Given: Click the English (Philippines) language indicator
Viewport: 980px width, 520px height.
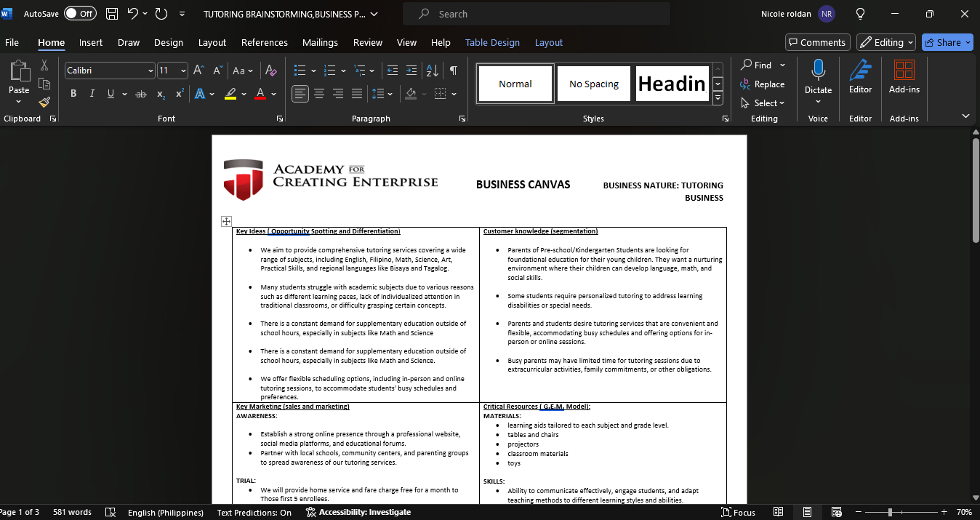Looking at the screenshot, I should [166, 512].
